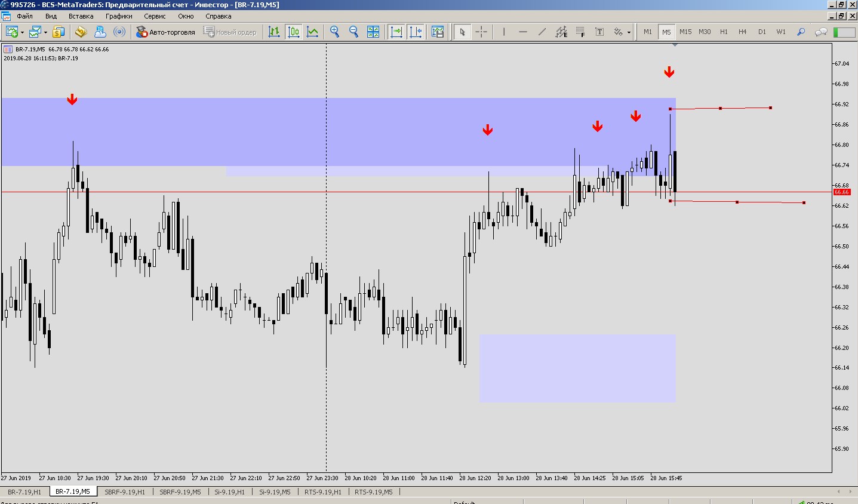Open the virtual hosting cloud icon
This screenshot has width=858, height=504.
100,32
